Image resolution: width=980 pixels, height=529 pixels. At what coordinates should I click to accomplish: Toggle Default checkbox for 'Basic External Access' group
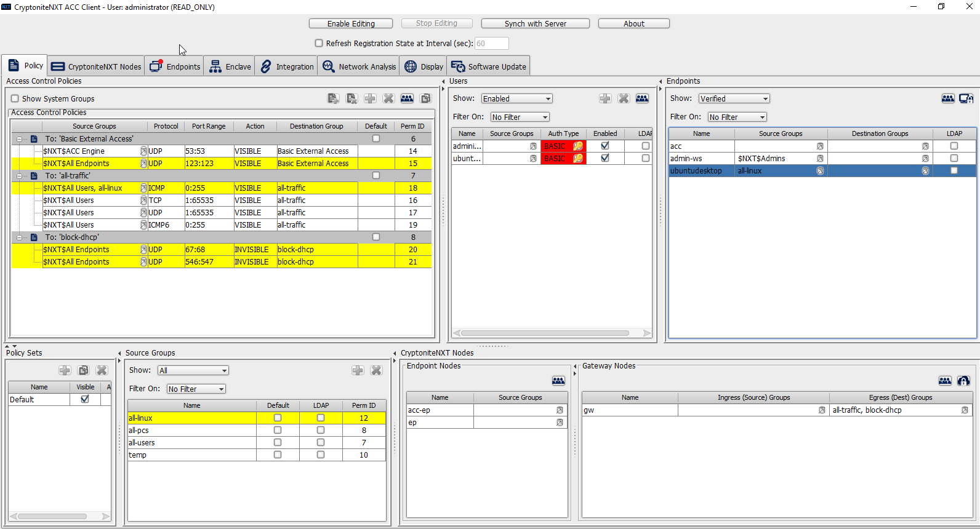376,139
